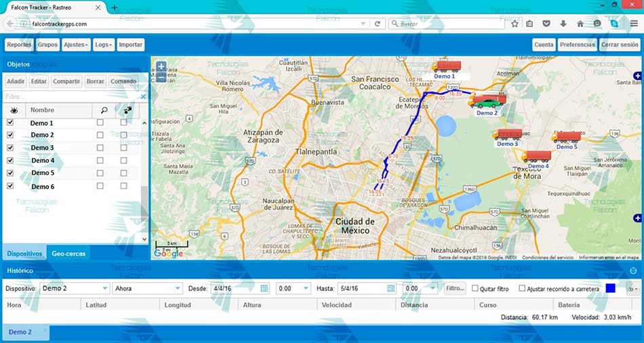Open the browser downloads arrow icon
The height and width of the screenshot is (343, 644).
coord(563,24)
